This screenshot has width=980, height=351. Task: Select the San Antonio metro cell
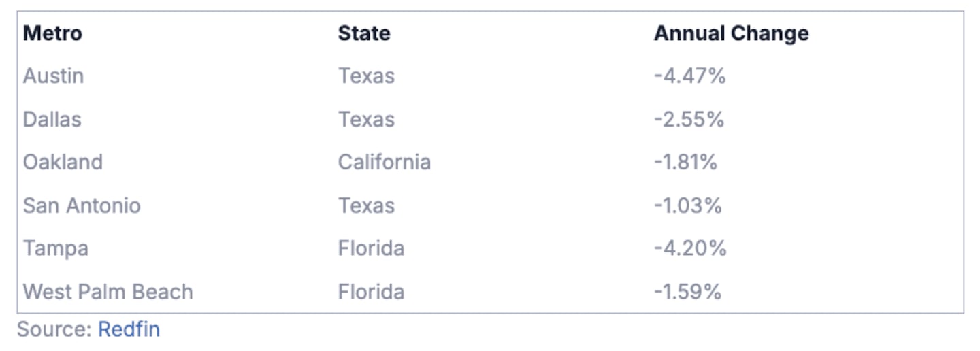pyautogui.click(x=82, y=205)
